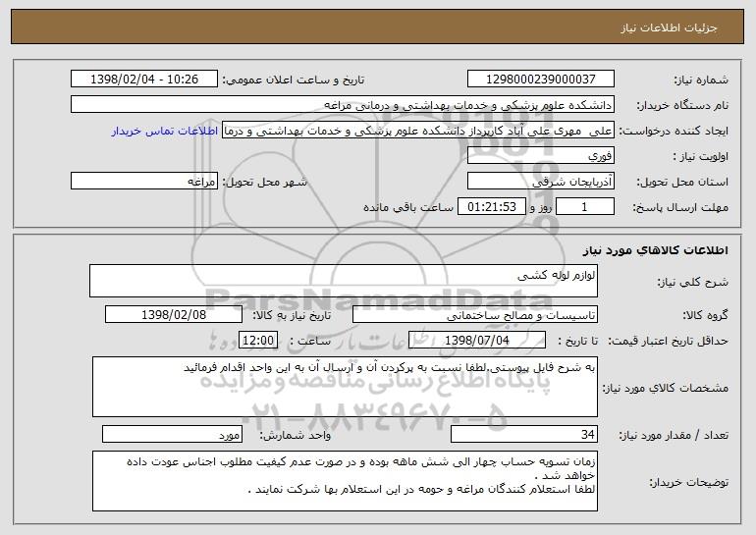Click the label واحد شمارش:
The image size is (756, 535).
pos(296,436)
